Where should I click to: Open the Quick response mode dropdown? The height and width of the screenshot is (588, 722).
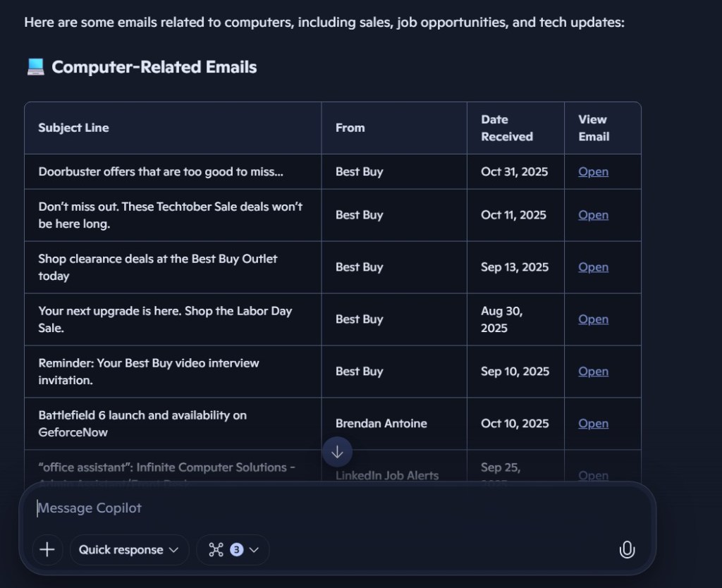129,550
